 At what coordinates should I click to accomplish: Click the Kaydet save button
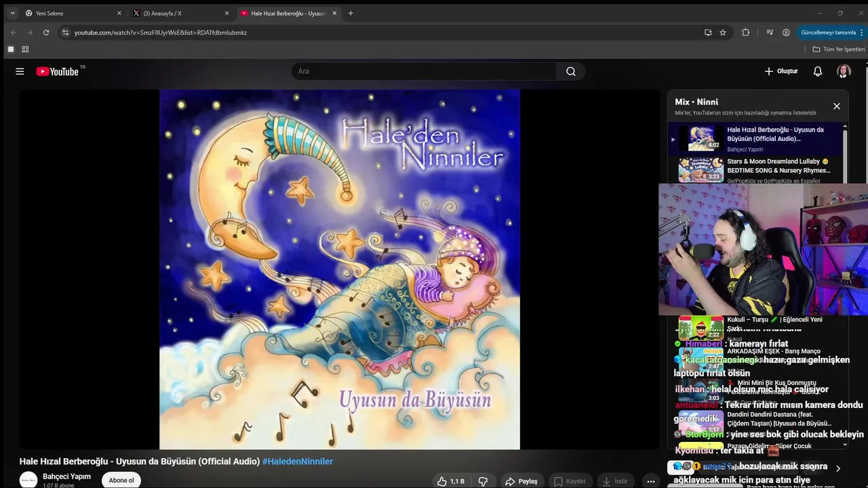[x=570, y=481]
